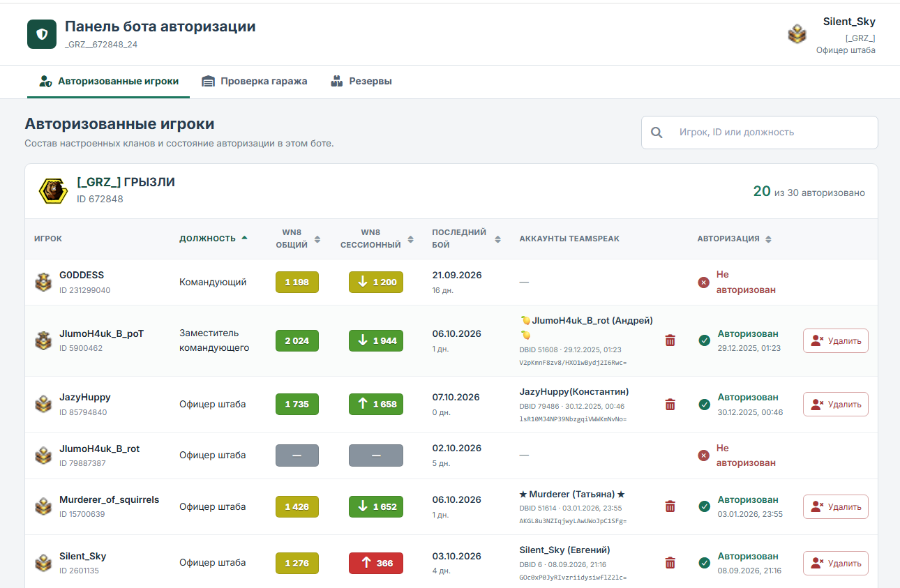
Task: Click the GRZ clan bear emblem
Action: (53, 190)
